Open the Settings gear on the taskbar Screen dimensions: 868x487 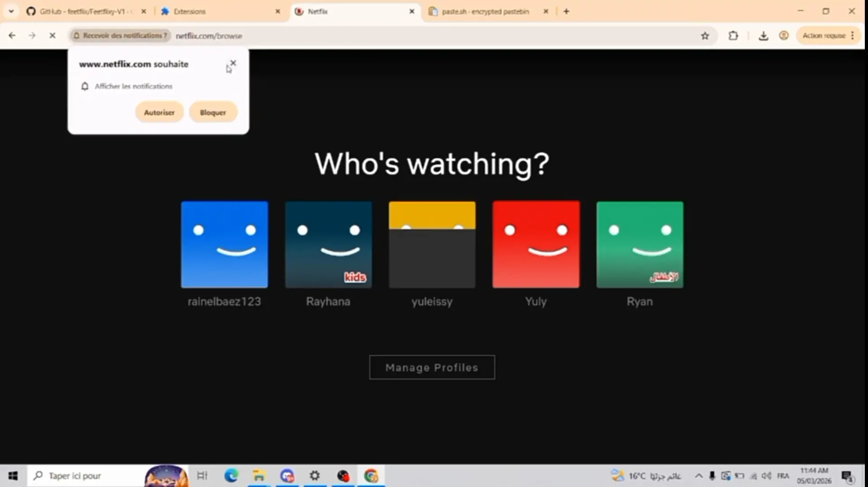pyautogui.click(x=315, y=476)
